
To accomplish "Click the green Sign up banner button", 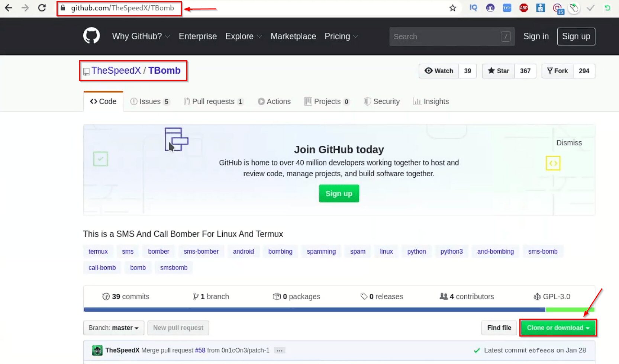I will (x=339, y=194).
